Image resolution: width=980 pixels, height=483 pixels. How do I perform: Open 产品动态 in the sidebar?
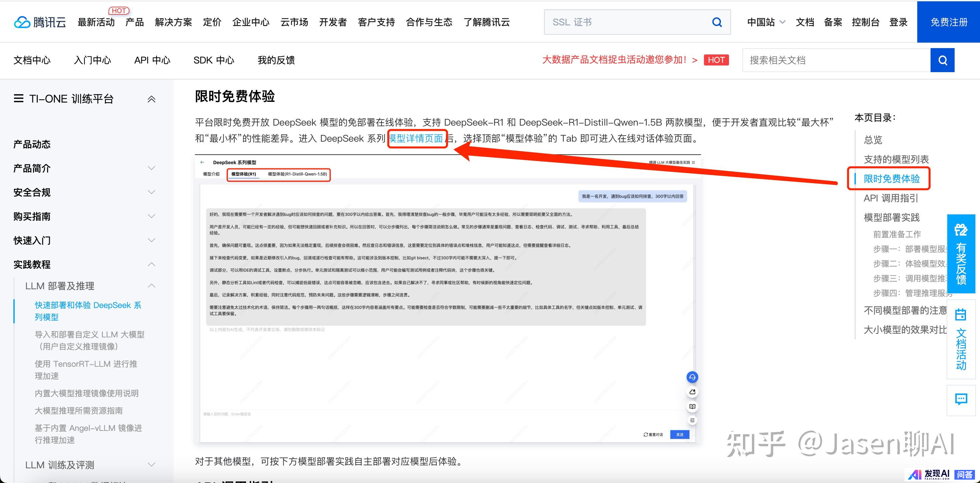32,144
